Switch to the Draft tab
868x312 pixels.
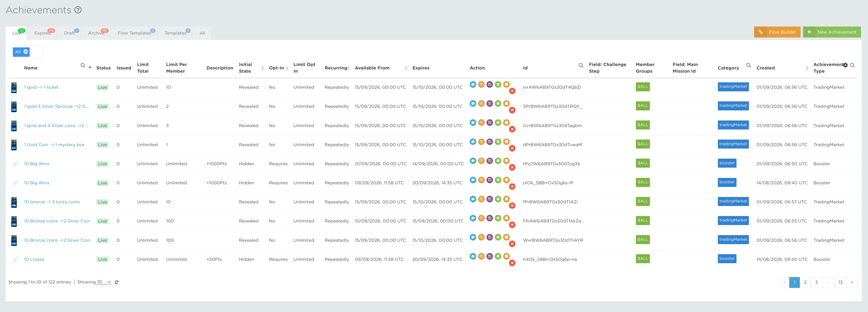(x=69, y=33)
